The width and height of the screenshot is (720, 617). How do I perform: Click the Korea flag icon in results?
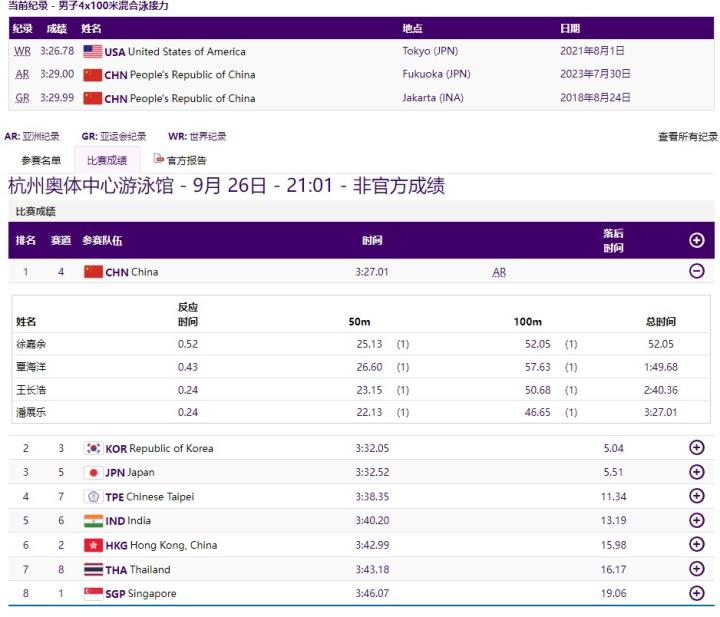tap(93, 448)
